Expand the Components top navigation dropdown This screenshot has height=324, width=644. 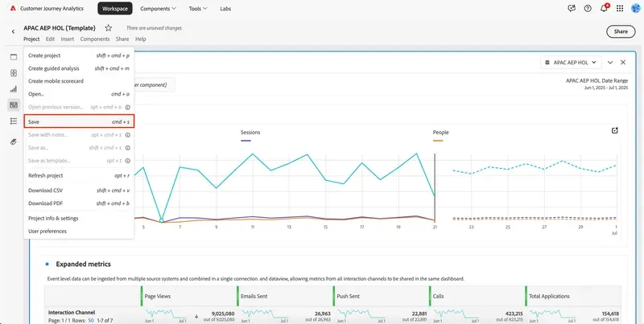[158, 8]
